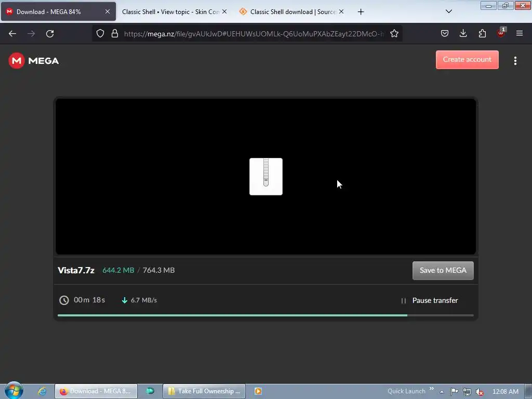This screenshot has height=399, width=532.
Task: Close the SourceForge Classic Shell tab
Action: (x=341, y=11)
